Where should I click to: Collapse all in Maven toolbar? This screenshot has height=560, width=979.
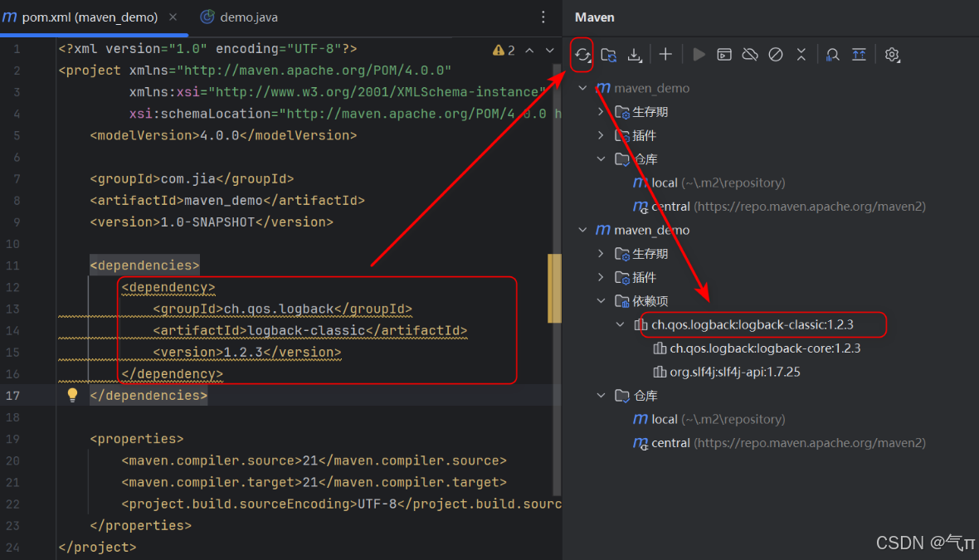(x=801, y=55)
